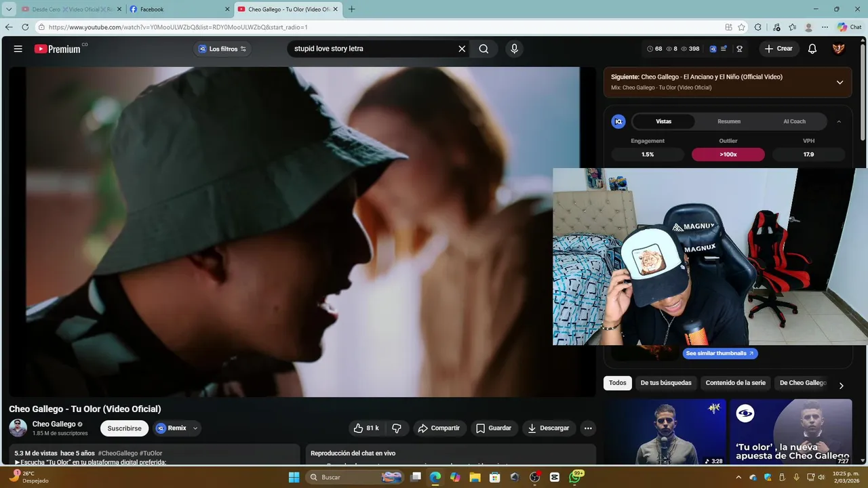
Task: Save the video with Guardar
Action: point(494,428)
